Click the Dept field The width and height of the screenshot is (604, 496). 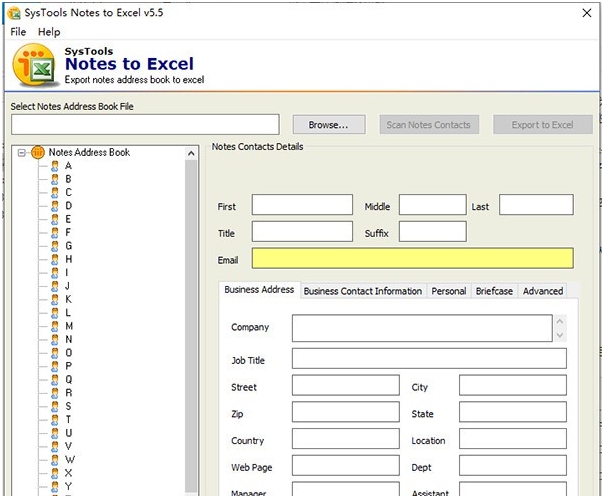(513, 466)
